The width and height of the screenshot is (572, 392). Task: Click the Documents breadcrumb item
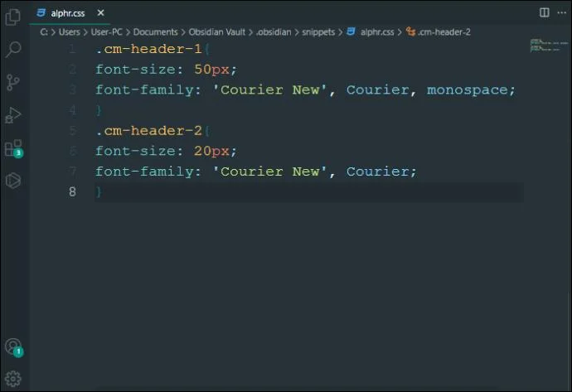click(155, 32)
